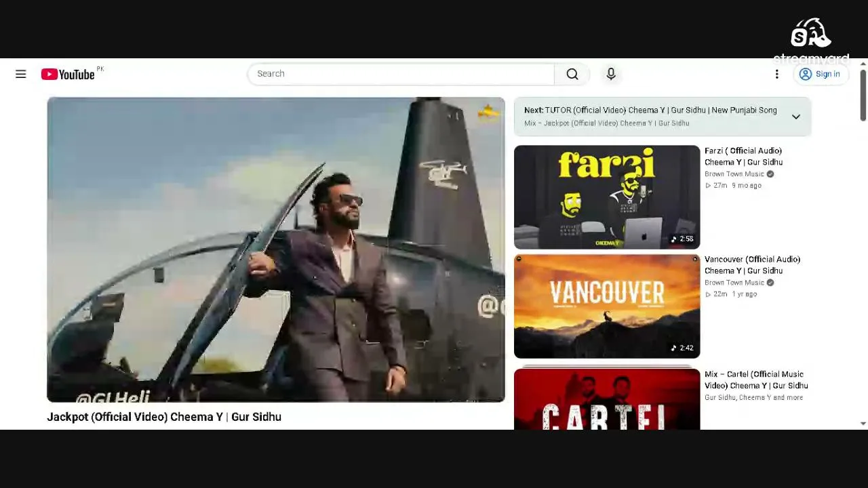The width and height of the screenshot is (868, 488).
Task: Click the magnifier search button
Action: point(572,74)
